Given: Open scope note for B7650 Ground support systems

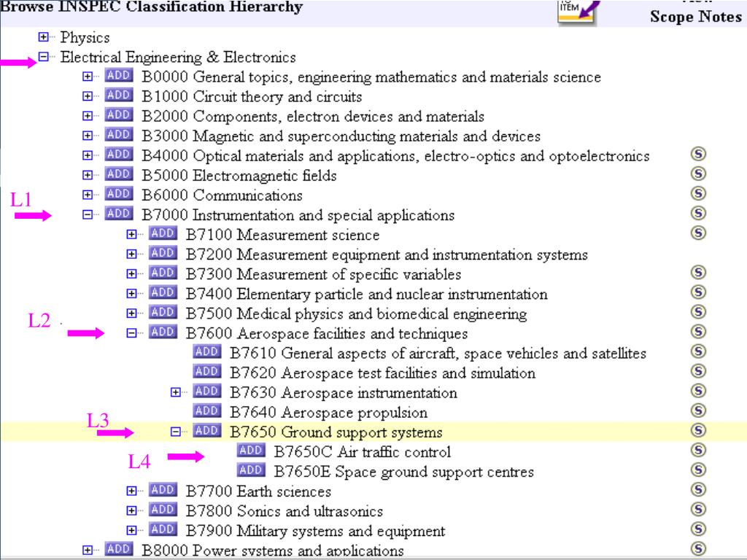Looking at the screenshot, I should (698, 430).
